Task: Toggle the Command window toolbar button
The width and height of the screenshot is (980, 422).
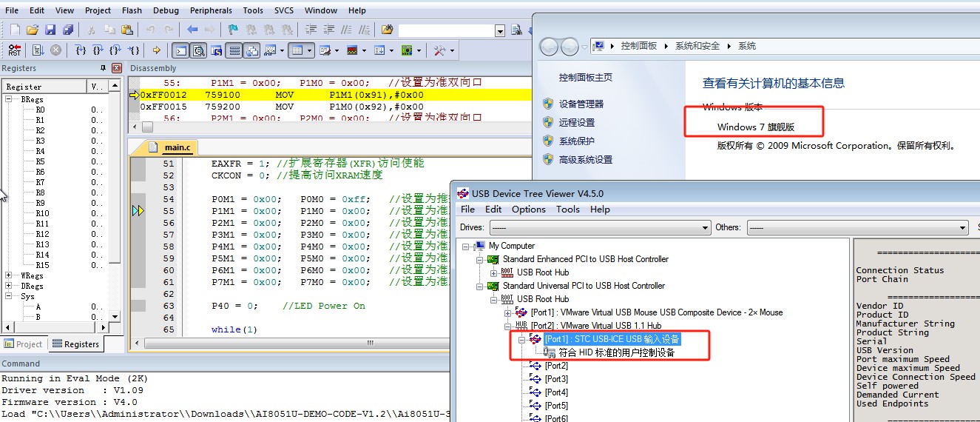Action: (x=180, y=50)
